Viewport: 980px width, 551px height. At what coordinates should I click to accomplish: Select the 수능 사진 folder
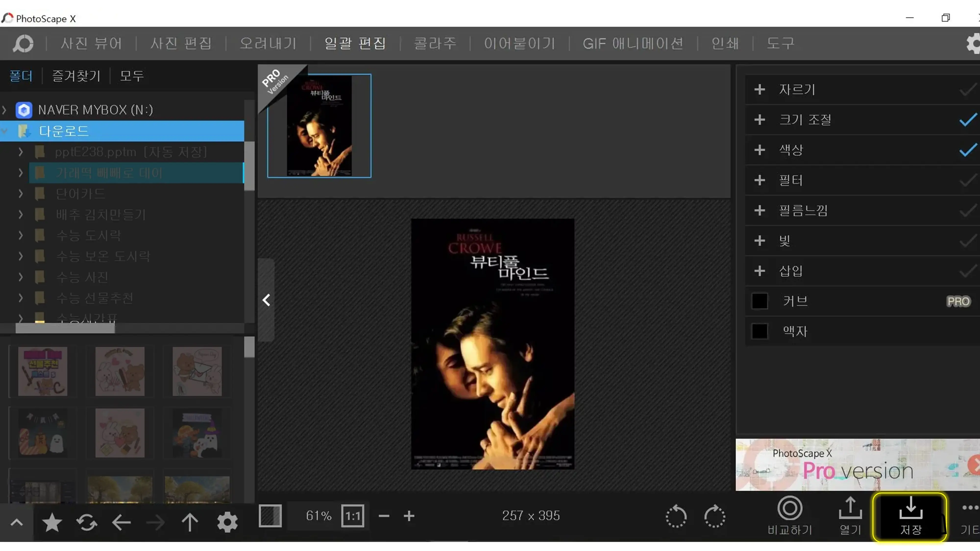82,277
